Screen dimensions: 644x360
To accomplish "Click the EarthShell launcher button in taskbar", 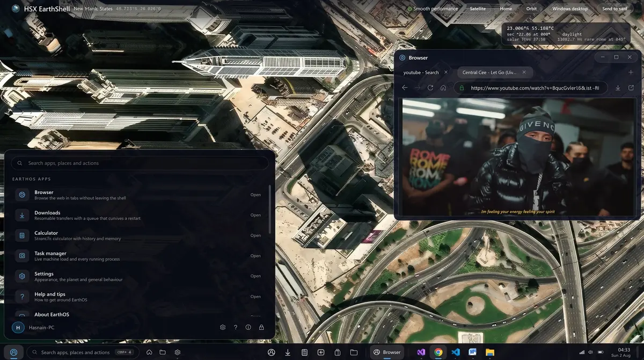I will point(14,352).
